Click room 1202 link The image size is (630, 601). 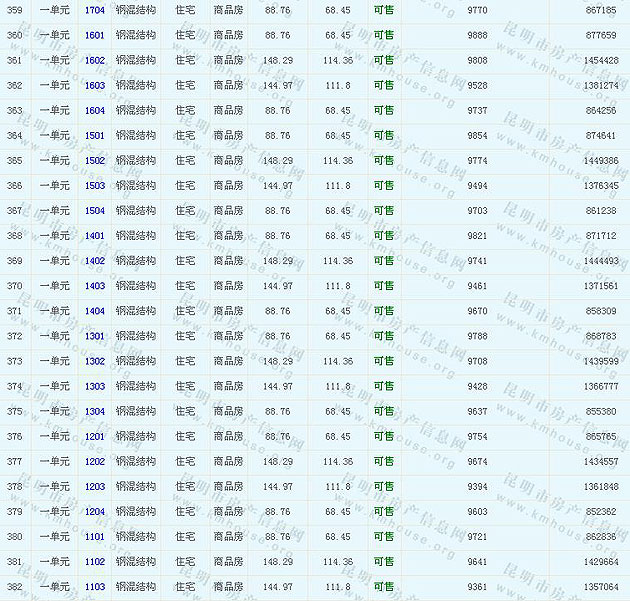coord(95,461)
